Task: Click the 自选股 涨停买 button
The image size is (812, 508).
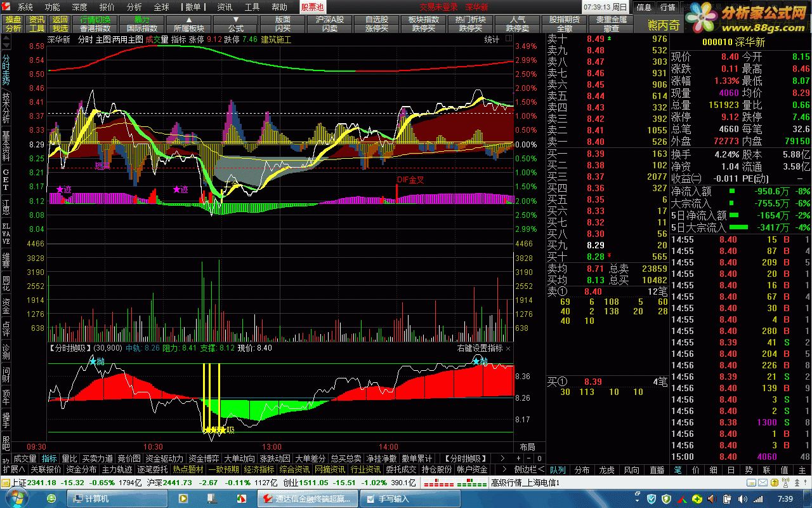Action: pyautogui.click(x=377, y=24)
